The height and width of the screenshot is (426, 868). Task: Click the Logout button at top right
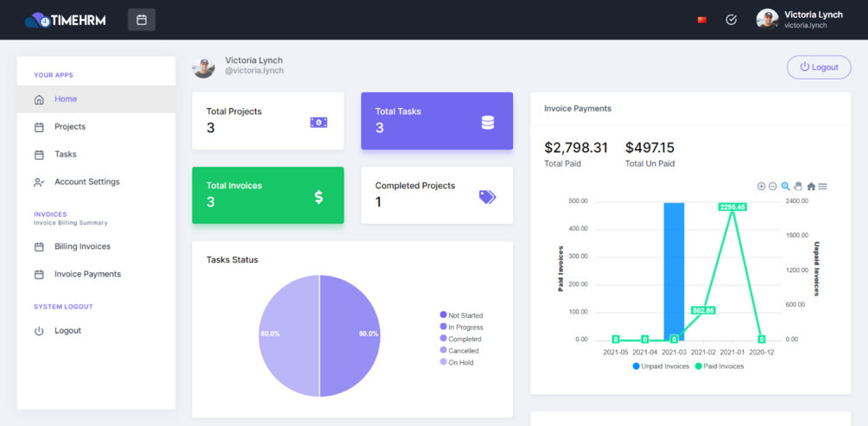(819, 67)
